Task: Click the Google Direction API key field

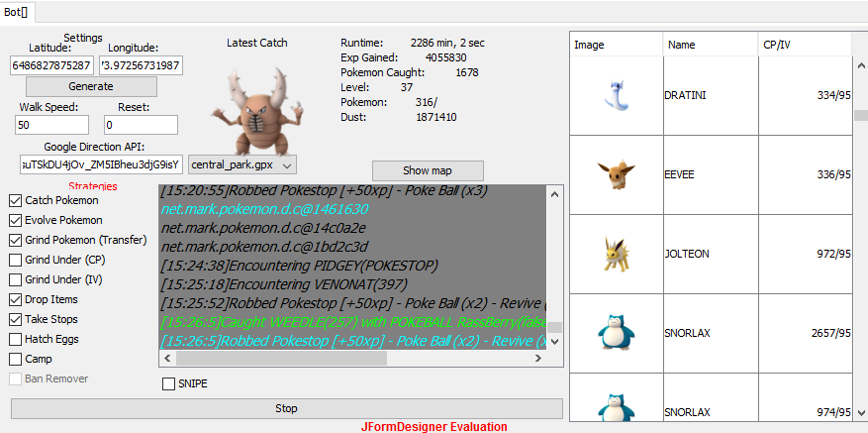Action: click(101, 164)
